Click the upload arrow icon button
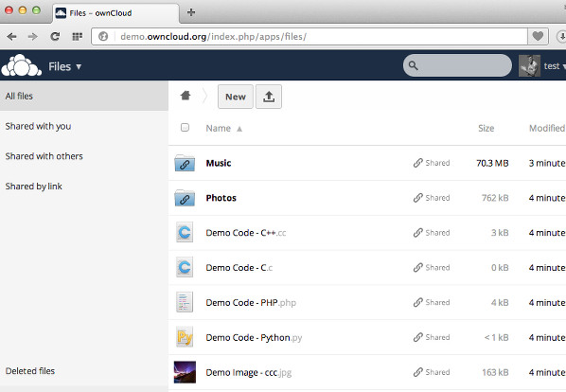 pos(269,97)
